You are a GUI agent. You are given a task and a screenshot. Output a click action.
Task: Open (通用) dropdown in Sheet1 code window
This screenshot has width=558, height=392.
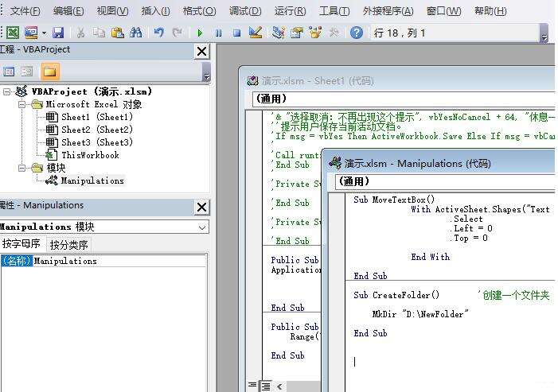404,99
